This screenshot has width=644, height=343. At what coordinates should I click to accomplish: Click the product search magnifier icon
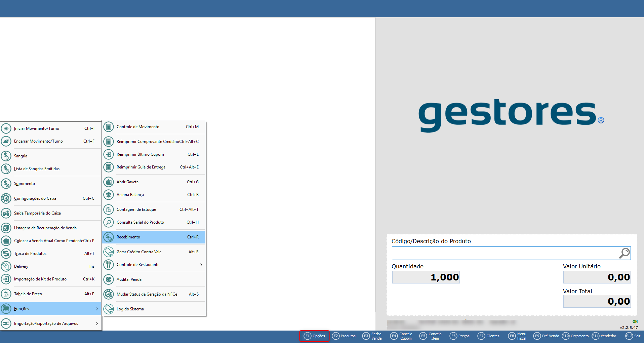(624, 253)
